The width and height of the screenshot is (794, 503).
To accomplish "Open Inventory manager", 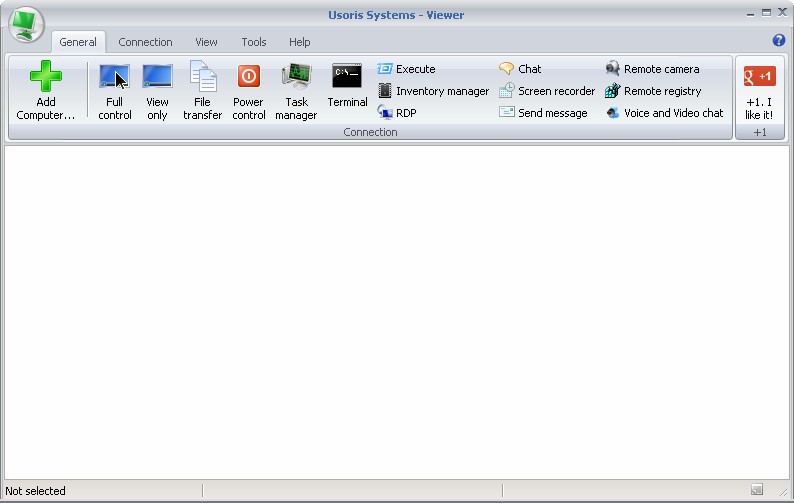I will 433,91.
